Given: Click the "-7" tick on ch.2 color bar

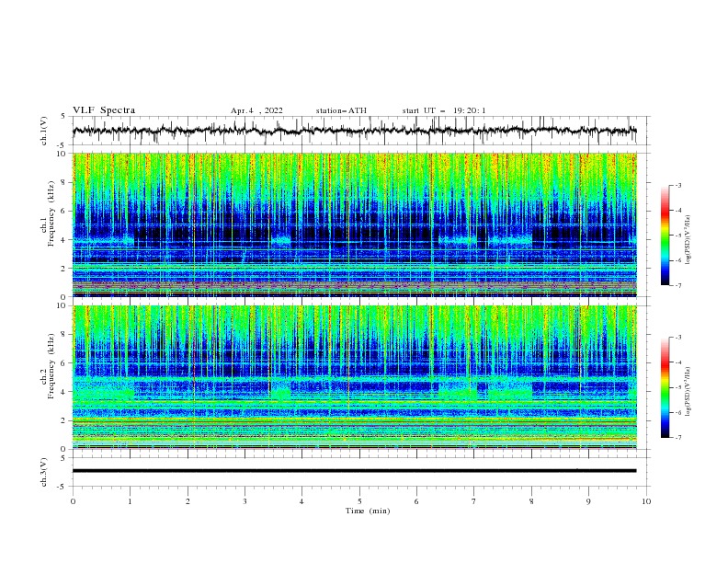Looking at the screenshot, I should coord(677,438).
